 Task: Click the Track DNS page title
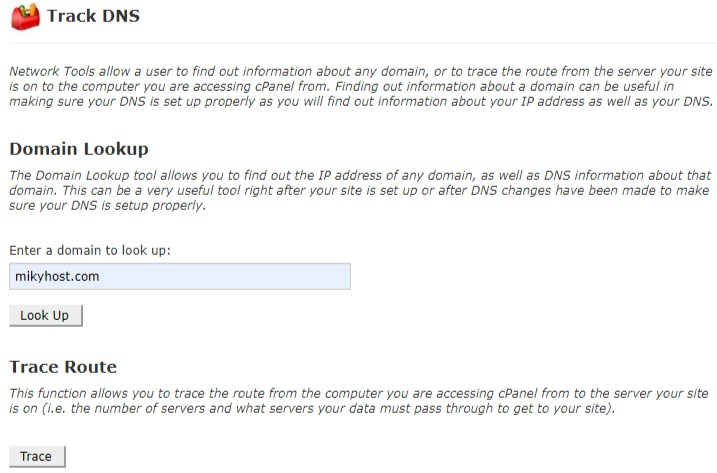point(93,16)
